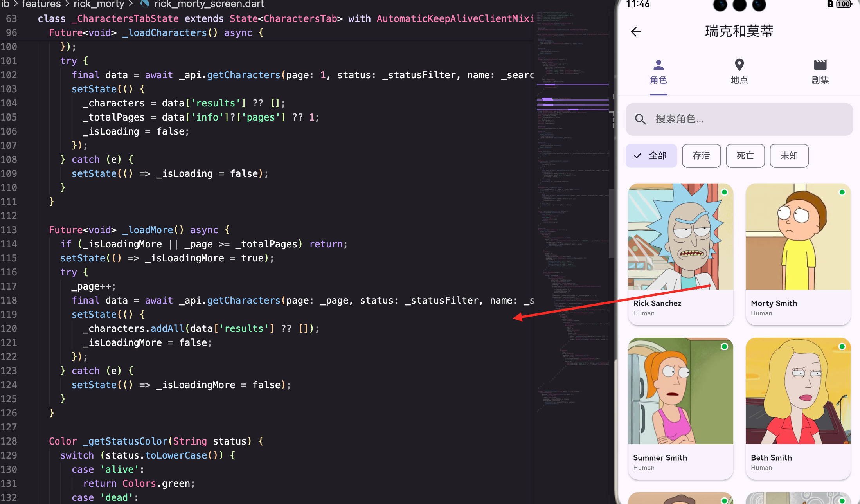Select the 未知 status filter chip
860x504 pixels.
(x=789, y=156)
